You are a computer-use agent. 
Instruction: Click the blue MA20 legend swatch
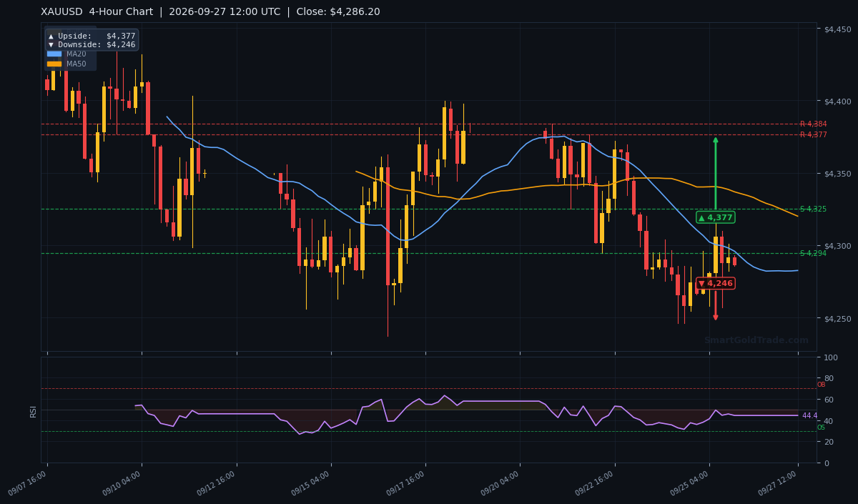pyautogui.click(x=54, y=54)
